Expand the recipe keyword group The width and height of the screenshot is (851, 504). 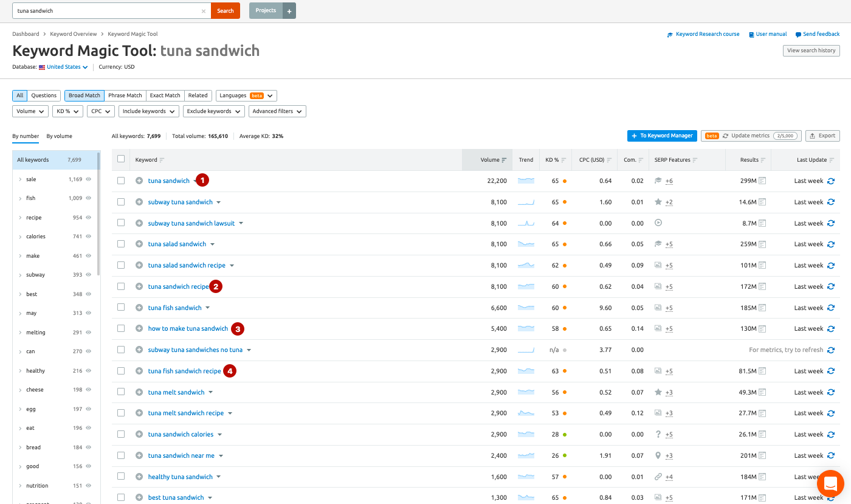pyautogui.click(x=20, y=218)
